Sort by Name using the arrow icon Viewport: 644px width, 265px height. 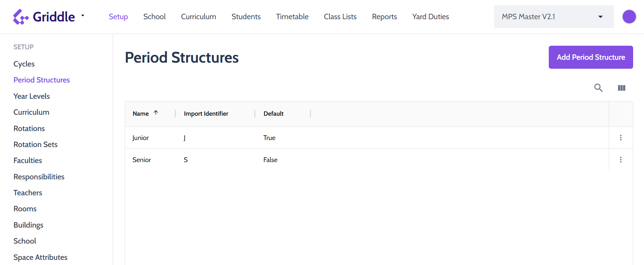coord(156,113)
